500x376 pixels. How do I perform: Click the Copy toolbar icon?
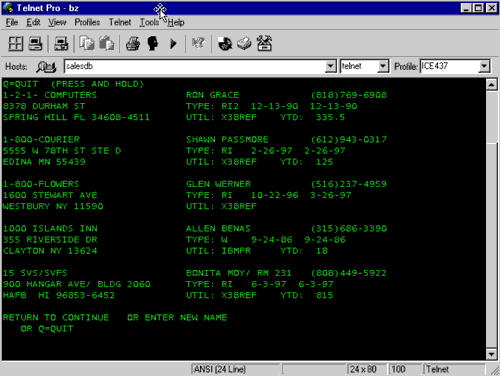coord(87,44)
